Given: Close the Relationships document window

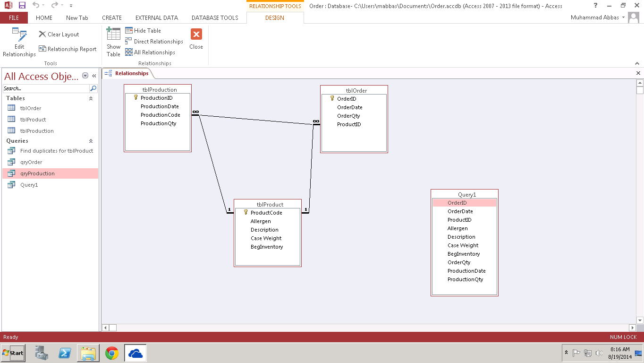Looking at the screenshot, I should click(x=638, y=73).
